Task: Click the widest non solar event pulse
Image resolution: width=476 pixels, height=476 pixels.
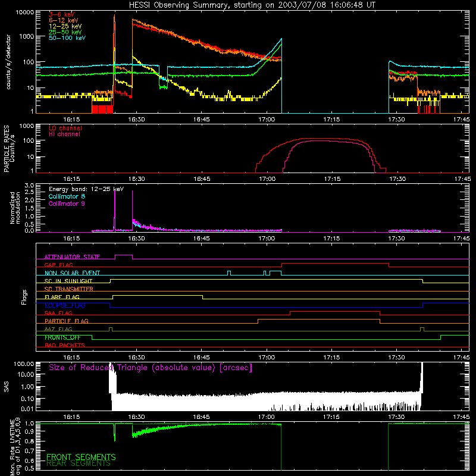Action: click(x=275, y=271)
